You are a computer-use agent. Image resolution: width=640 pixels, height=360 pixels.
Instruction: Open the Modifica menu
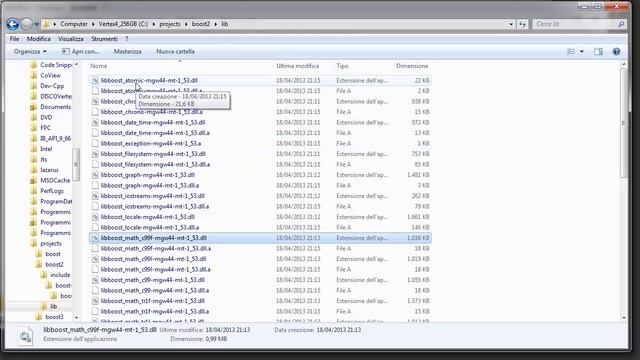(x=39, y=39)
